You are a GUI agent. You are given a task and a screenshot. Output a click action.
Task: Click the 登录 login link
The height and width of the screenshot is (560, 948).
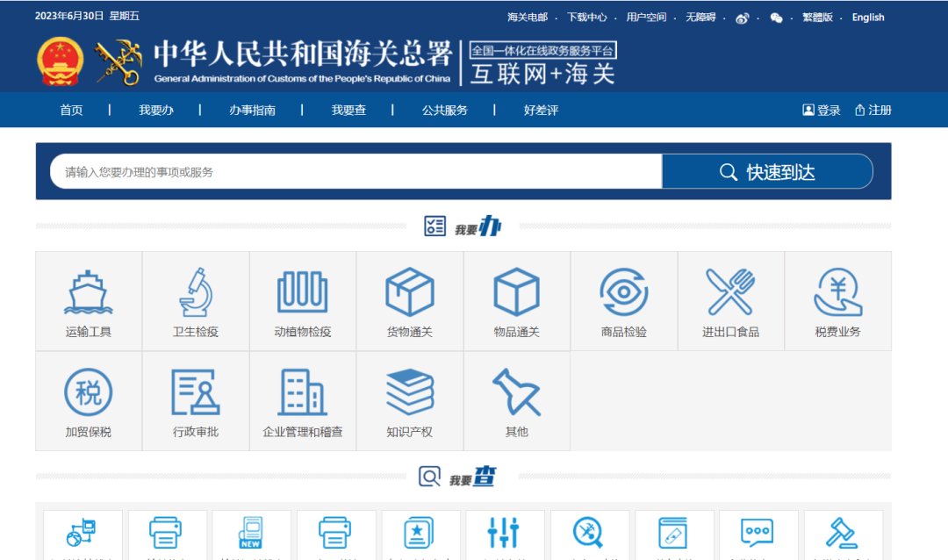click(x=821, y=110)
